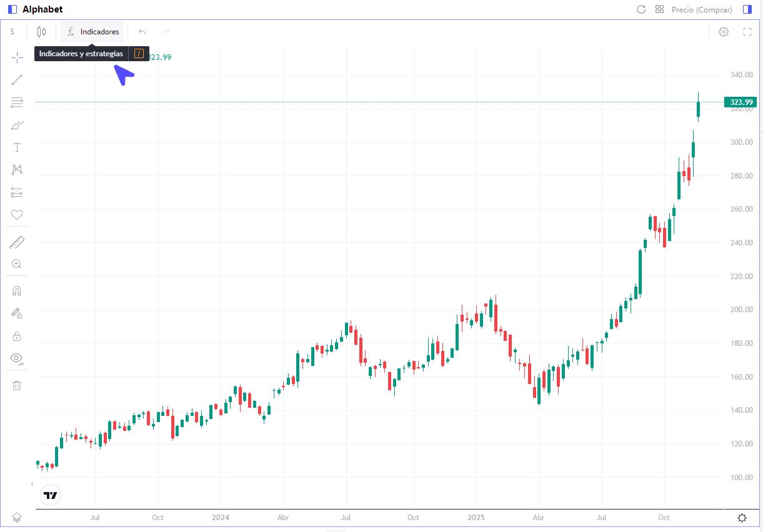Open the object tree layers panel
This screenshot has height=532, width=763.
(x=17, y=518)
